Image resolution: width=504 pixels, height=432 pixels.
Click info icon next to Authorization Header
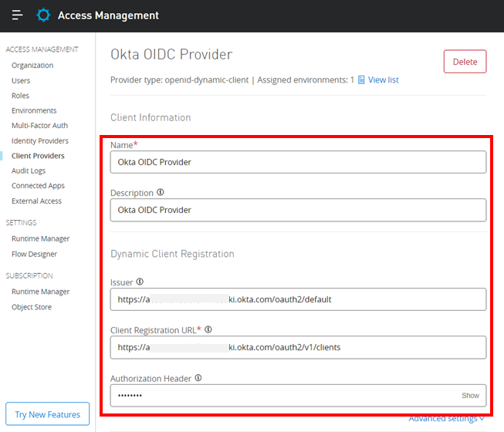198,378
